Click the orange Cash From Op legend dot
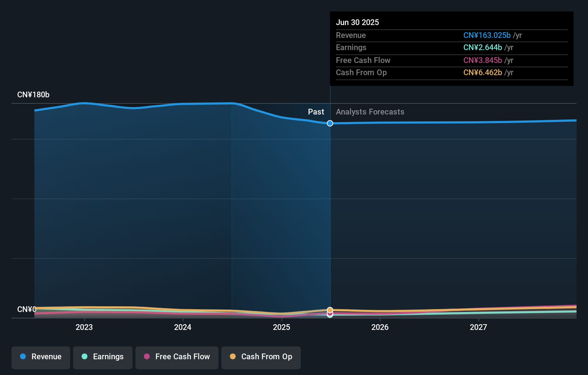Viewport: 588px width, 375px height. [233, 356]
